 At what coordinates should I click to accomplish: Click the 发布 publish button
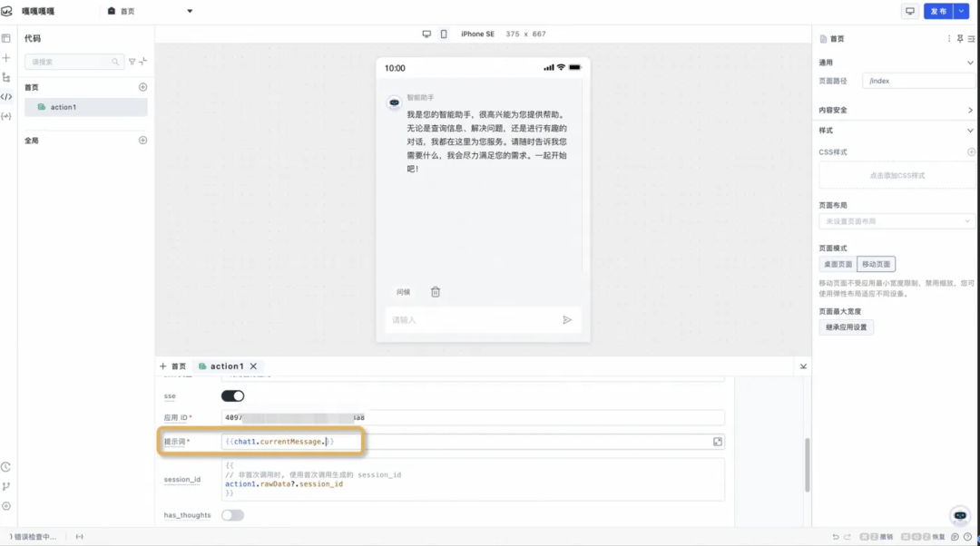click(939, 11)
